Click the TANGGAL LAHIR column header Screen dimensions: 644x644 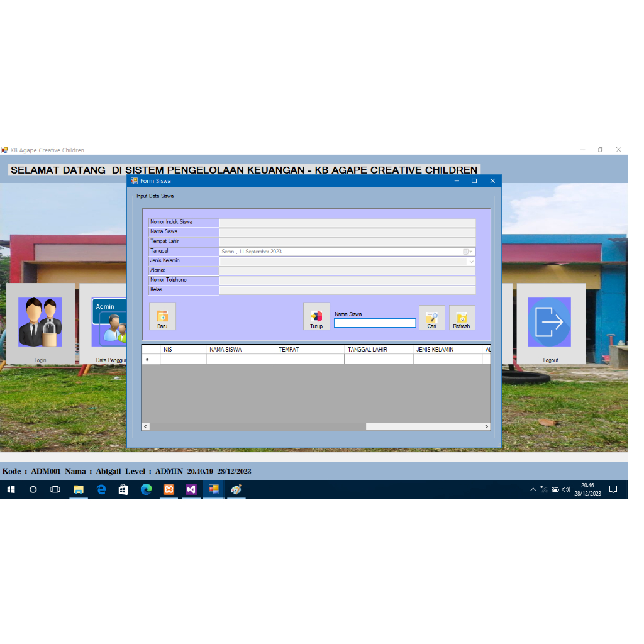[x=379, y=350]
